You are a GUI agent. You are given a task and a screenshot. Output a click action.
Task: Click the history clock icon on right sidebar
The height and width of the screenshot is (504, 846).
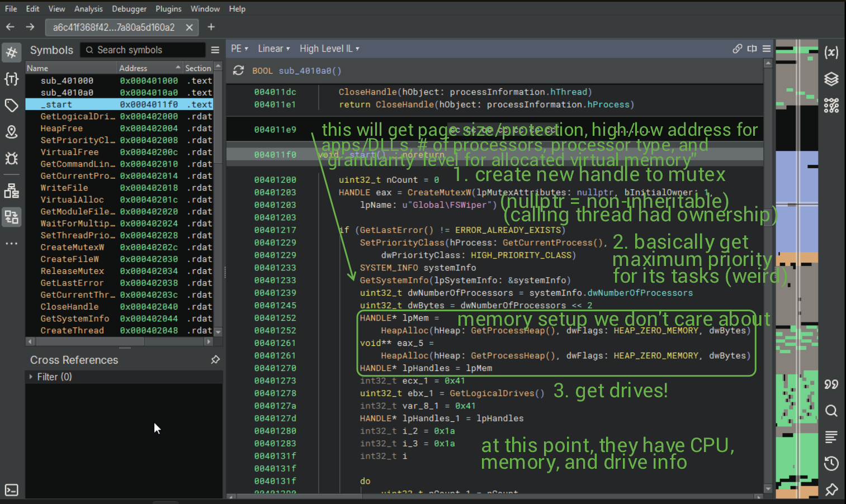pyautogui.click(x=831, y=463)
